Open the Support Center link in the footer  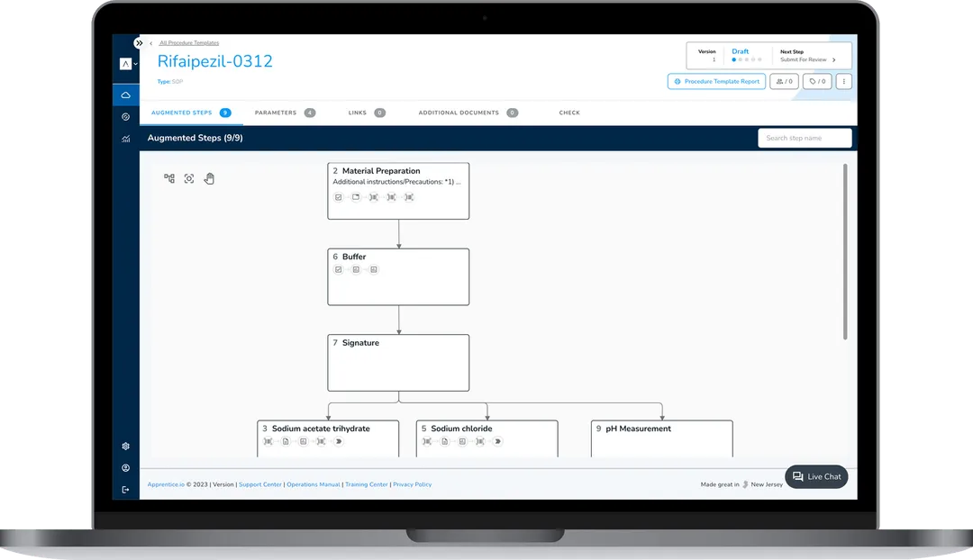260,483
